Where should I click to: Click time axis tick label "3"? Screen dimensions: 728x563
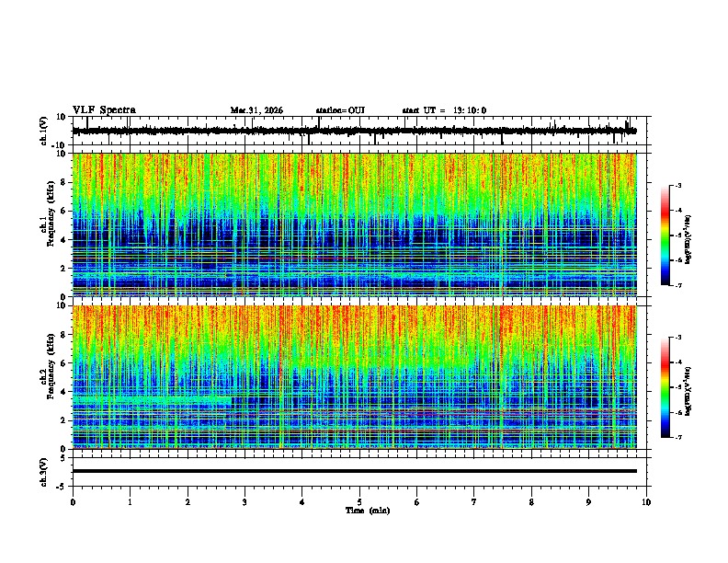tap(245, 502)
